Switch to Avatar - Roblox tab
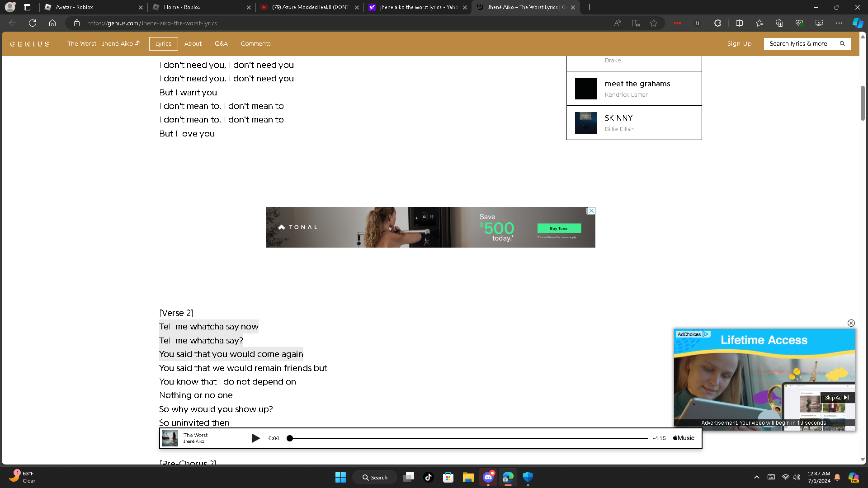The width and height of the screenshot is (868, 488). click(x=93, y=7)
